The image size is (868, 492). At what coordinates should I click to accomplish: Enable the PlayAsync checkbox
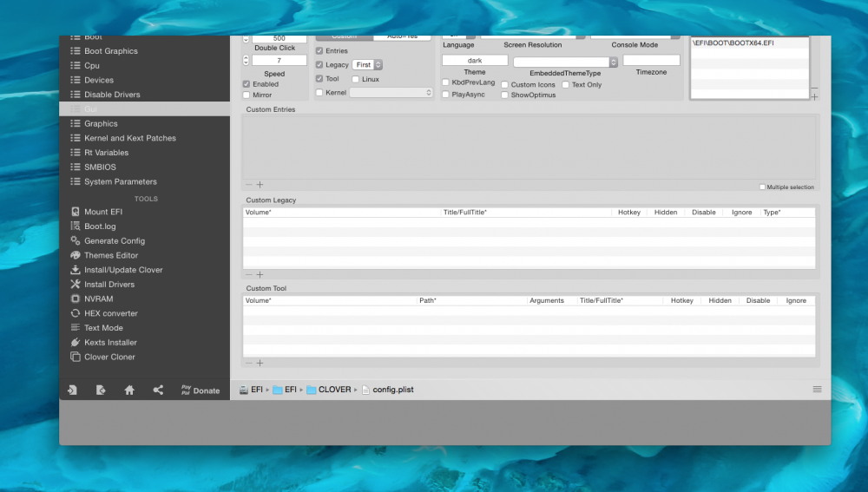(x=445, y=95)
